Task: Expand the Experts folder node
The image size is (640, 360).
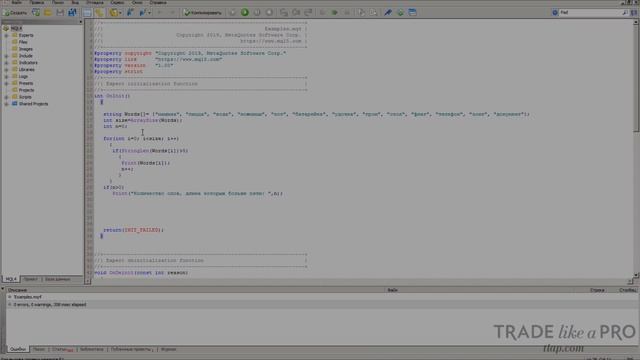Action: click(7, 36)
